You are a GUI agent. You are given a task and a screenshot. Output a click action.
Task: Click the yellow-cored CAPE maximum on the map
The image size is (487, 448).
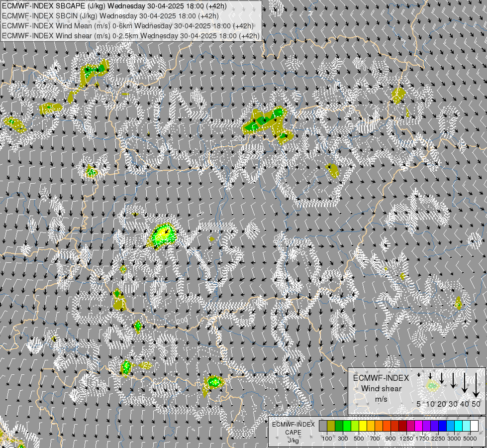pyautogui.click(x=163, y=235)
